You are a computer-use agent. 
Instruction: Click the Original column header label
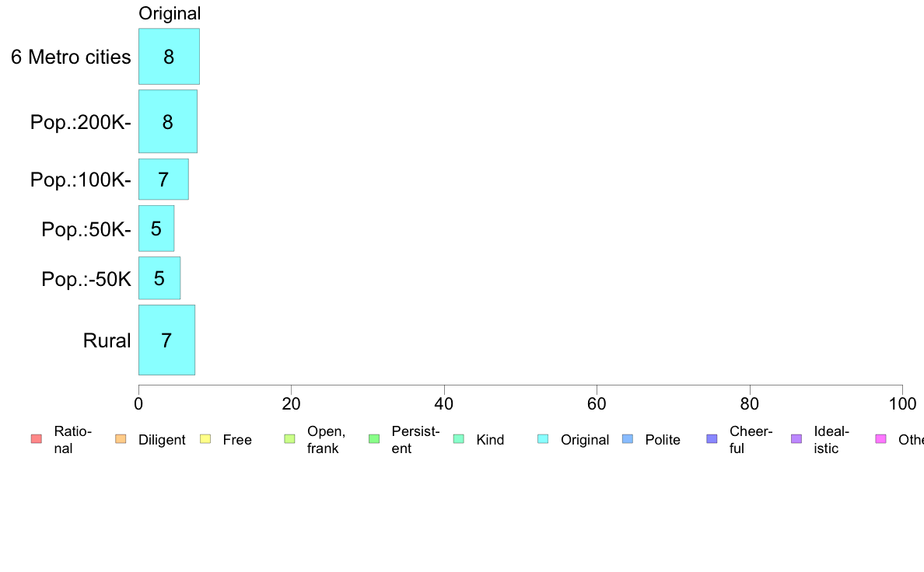pyautogui.click(x=170, y=13)
